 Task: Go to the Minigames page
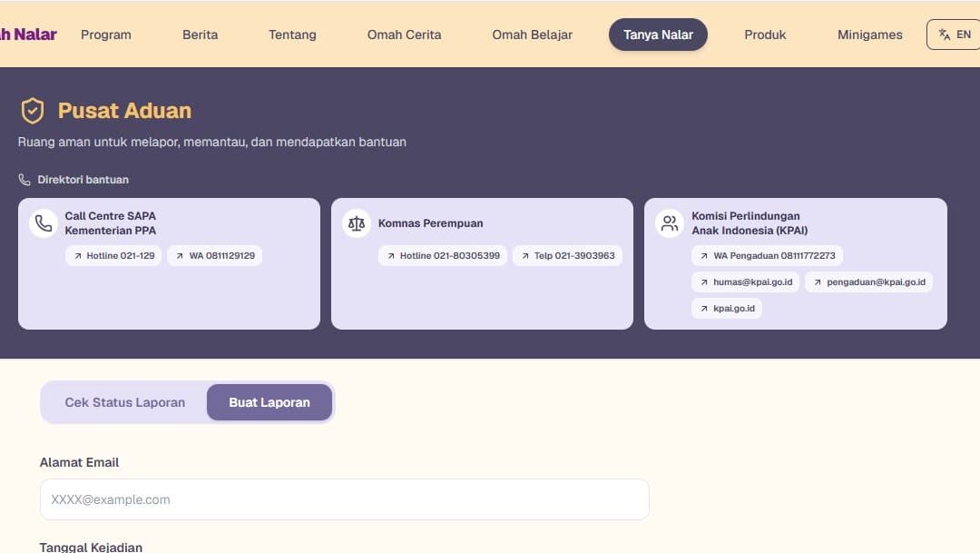tap(869, 35)
